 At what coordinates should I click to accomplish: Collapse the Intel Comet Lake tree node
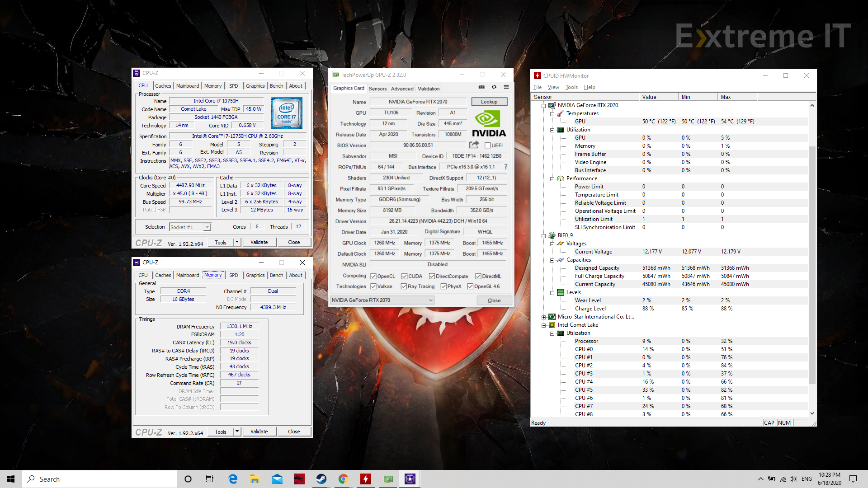point(544,325)
